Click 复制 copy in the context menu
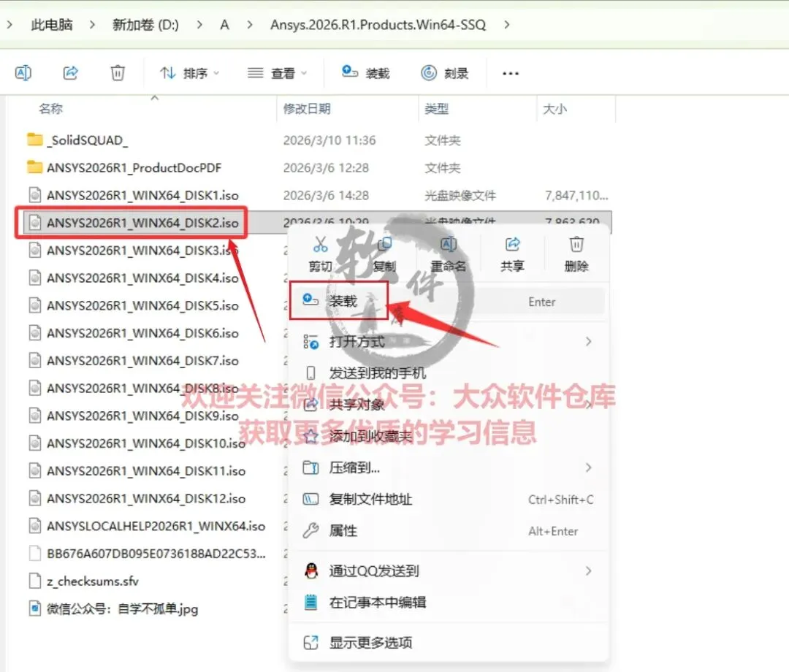This screenshot has height=672, width=789. (384, 254)
